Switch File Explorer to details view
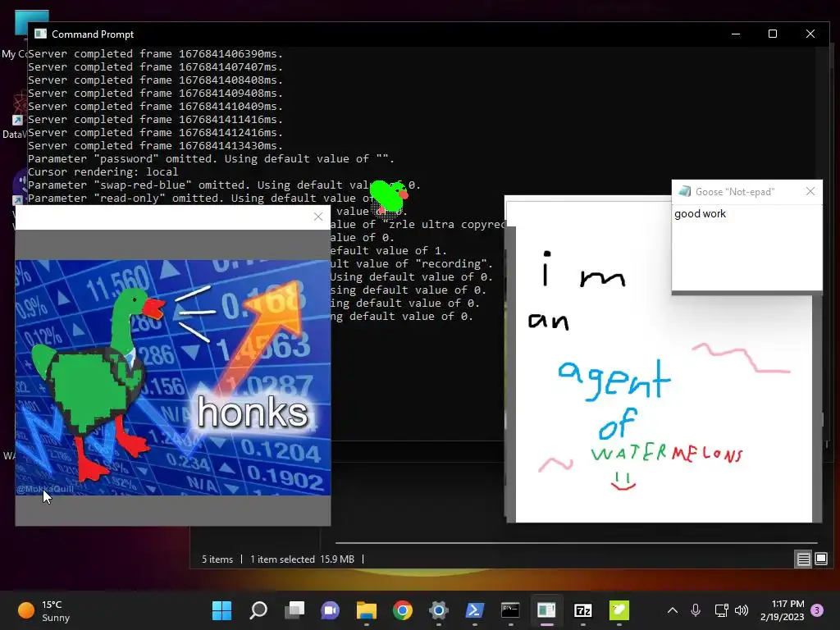Viewport: 840px width, 630px height. click(x=803, y=559)
